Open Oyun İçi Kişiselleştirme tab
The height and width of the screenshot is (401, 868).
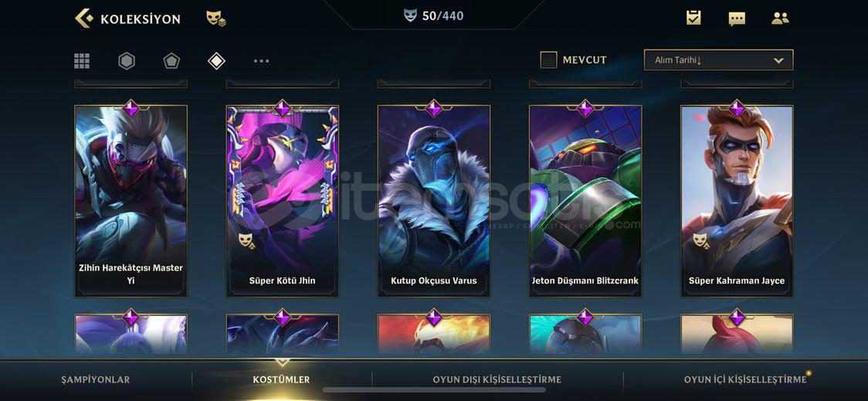[x=745, y=380]
